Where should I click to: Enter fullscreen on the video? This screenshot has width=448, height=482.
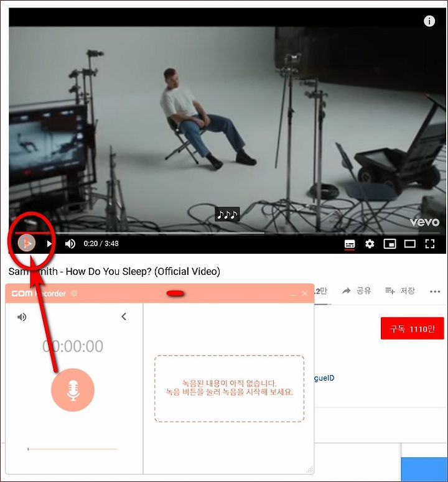point(429,244)
